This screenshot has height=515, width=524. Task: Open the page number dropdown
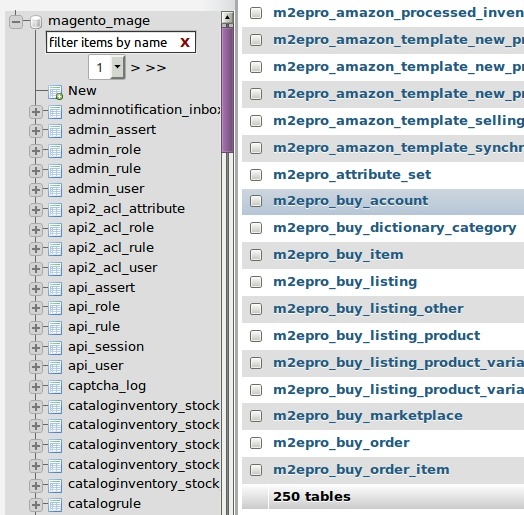click(107, 68)
